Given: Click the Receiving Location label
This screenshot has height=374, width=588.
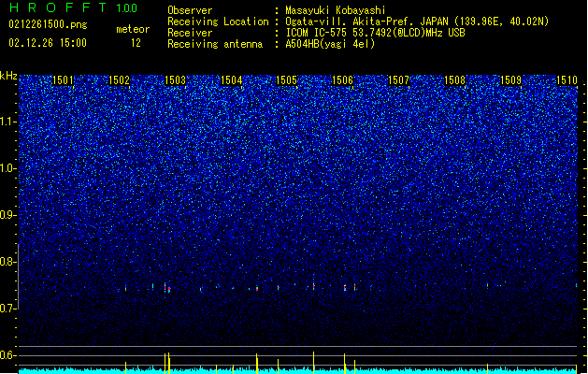Looking at the screenshot, I should click(218, 22).
